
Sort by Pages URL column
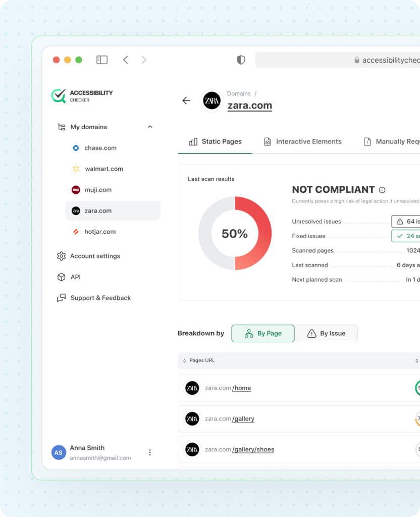click(199, 360)
